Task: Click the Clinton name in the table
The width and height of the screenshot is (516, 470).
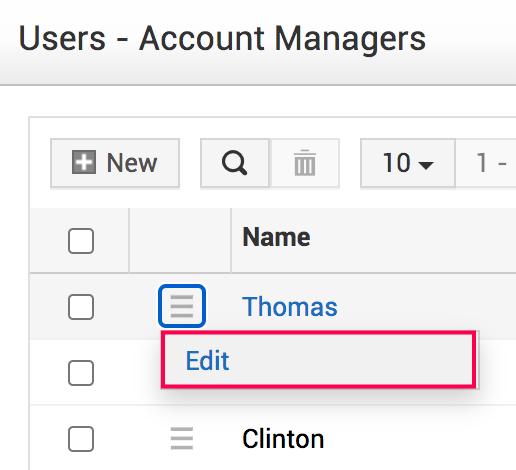Action: [x=283, y=439]
